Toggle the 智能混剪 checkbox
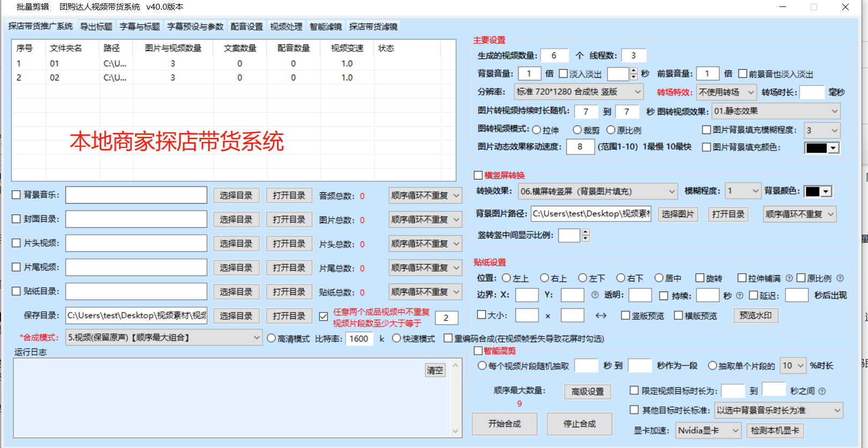 [478, 351]
